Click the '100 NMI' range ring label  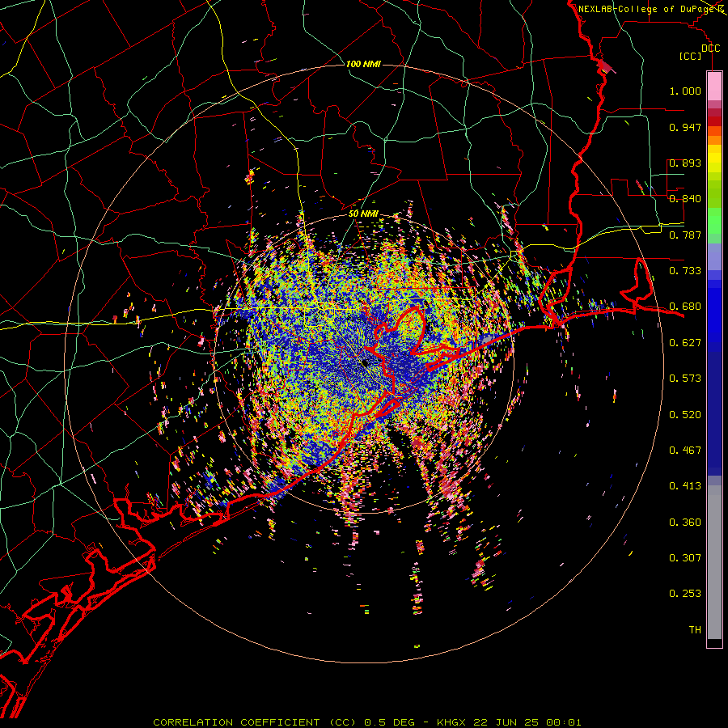pos(363,64)
